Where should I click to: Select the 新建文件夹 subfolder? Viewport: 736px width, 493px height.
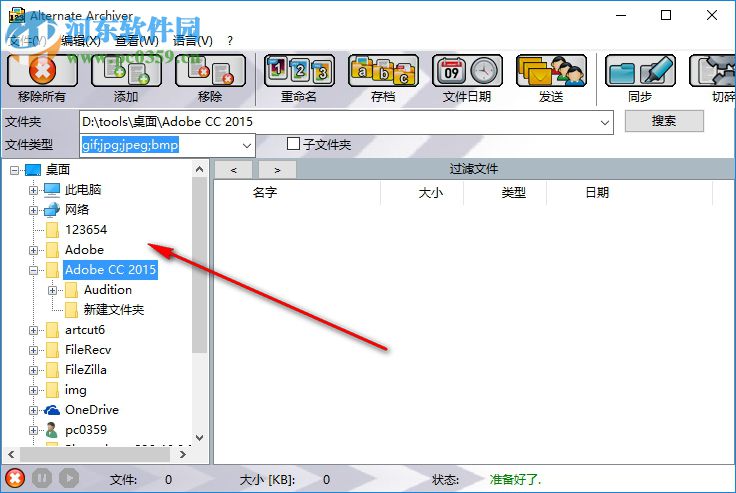point(114,310)
